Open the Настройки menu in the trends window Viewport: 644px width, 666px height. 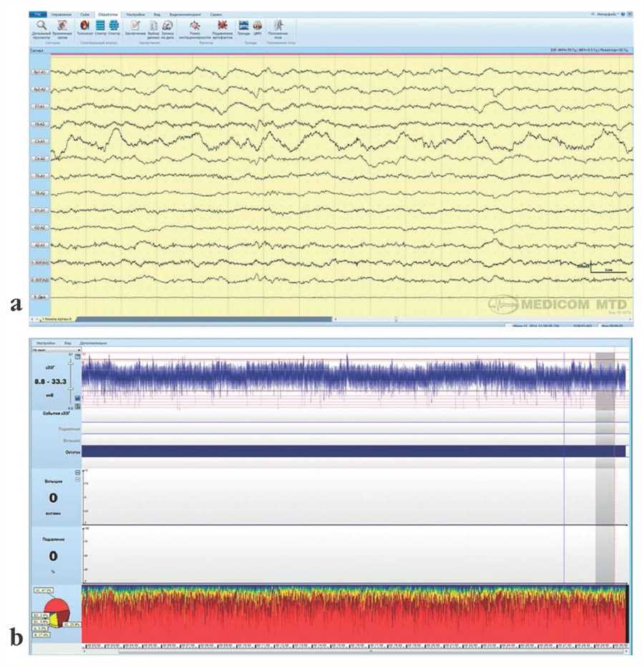[46, 343]
